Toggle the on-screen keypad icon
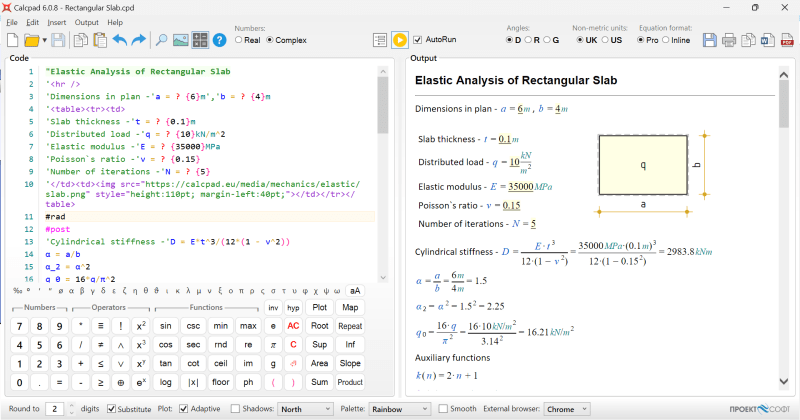 [x=200, y=40]
